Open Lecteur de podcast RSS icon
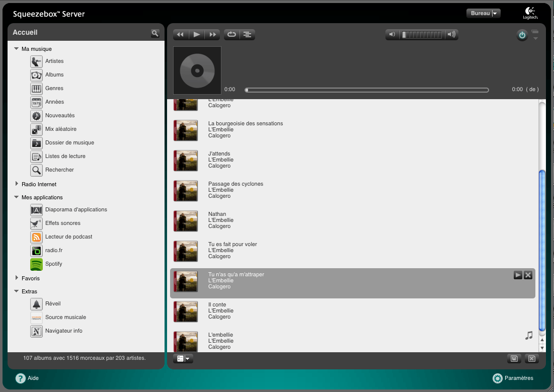The image size is (554, 392). (36, 237)
